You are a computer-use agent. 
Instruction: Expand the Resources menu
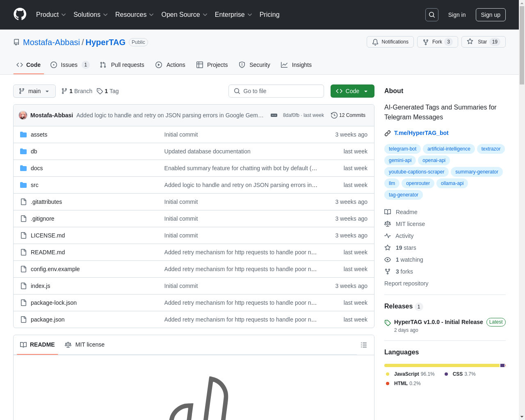[135, 15]
